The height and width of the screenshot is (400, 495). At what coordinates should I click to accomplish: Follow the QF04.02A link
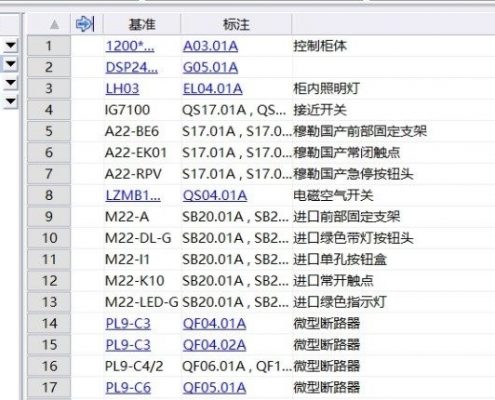(x=214, y=345)
